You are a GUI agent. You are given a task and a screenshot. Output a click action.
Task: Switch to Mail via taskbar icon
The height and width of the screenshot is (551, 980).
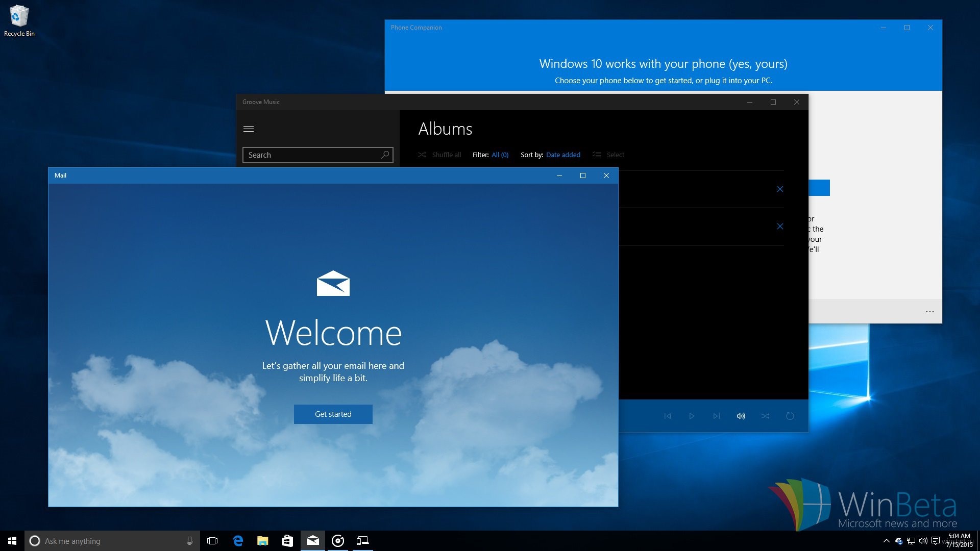(313, 541)
